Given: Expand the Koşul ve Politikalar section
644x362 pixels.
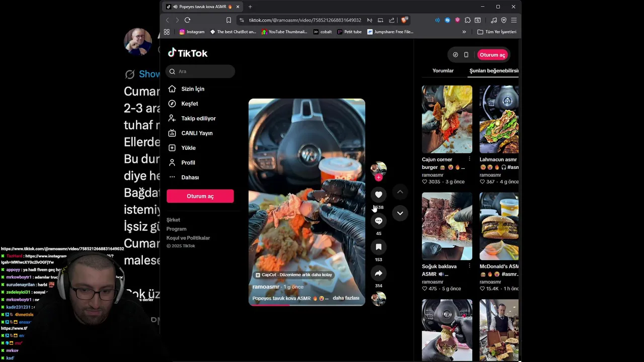Looking at the screenshot, I should tap(188, 238).
